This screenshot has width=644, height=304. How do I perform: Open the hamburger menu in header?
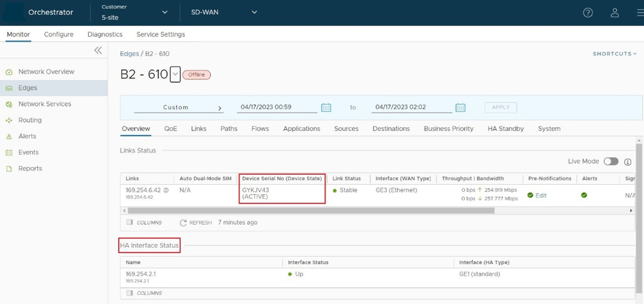coord(639,12)
